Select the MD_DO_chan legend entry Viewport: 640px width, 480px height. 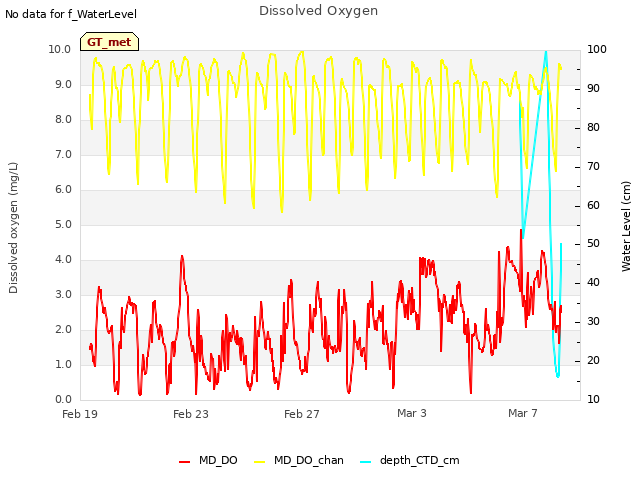click(299, 460)
